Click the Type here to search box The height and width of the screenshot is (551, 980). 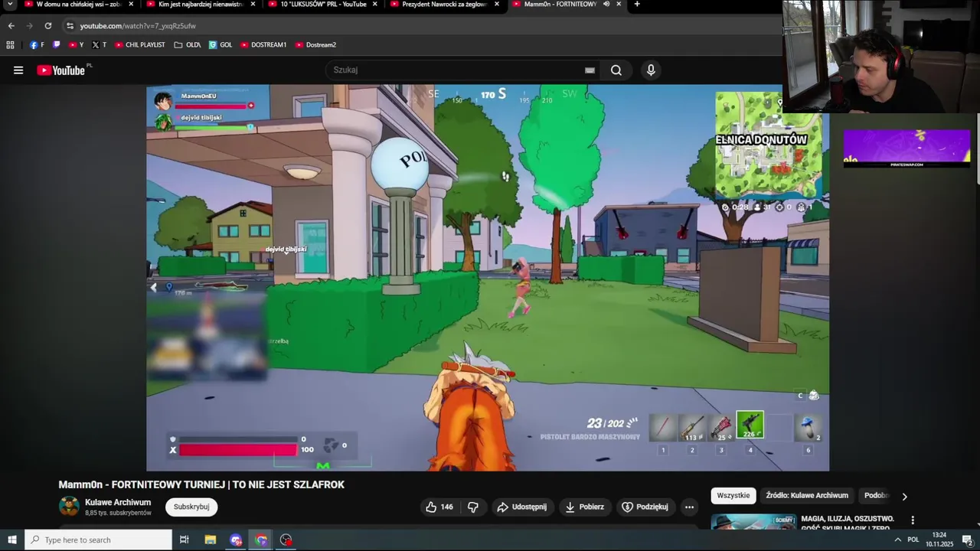[x=98, y=540]
